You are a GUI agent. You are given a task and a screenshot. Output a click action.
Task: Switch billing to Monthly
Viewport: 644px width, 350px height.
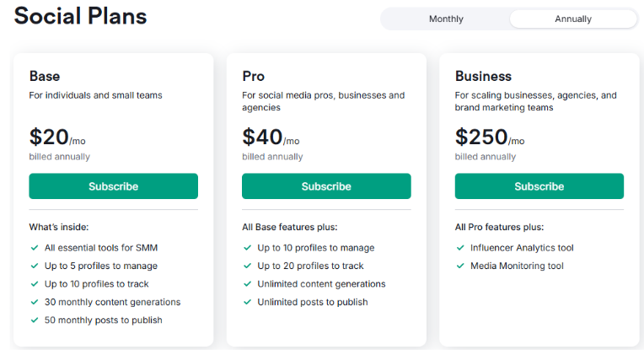[446, 19]
